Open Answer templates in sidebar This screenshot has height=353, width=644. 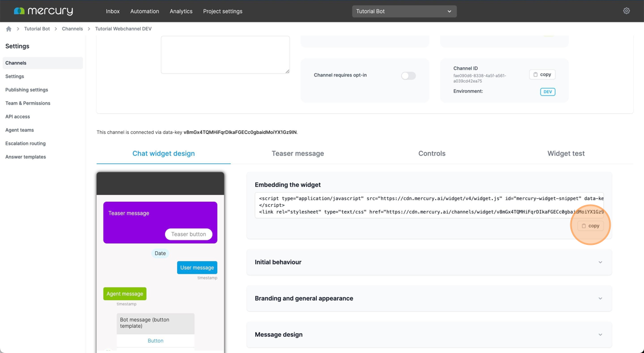coord(25,157)
